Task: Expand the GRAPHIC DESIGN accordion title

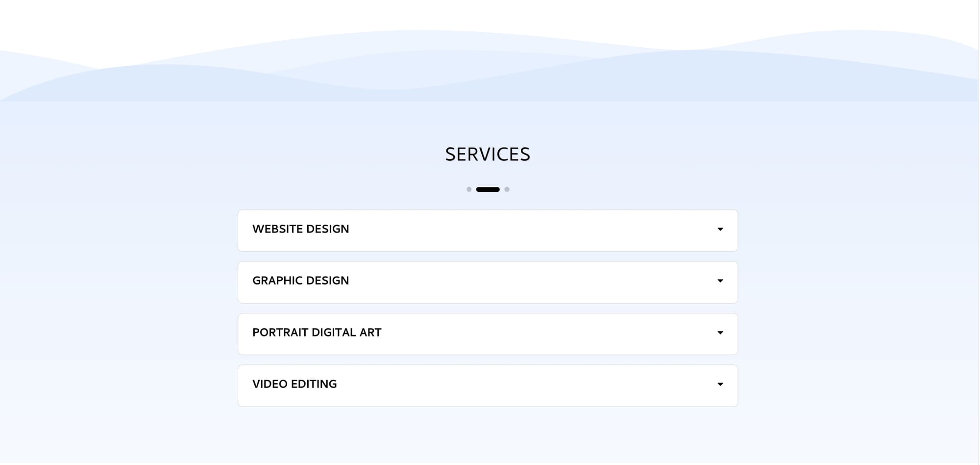Action: coord(300,281)
